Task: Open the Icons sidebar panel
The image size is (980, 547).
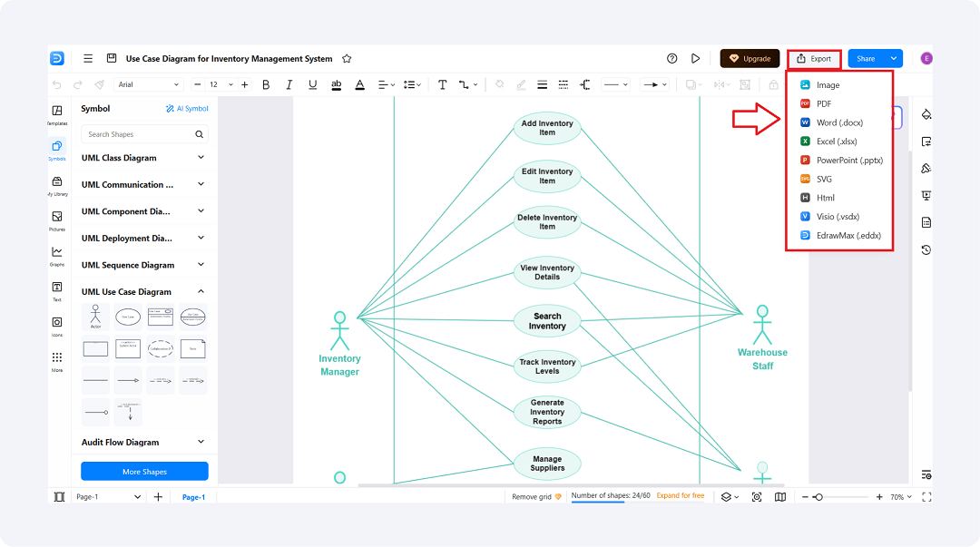Action: click(57, 327)
